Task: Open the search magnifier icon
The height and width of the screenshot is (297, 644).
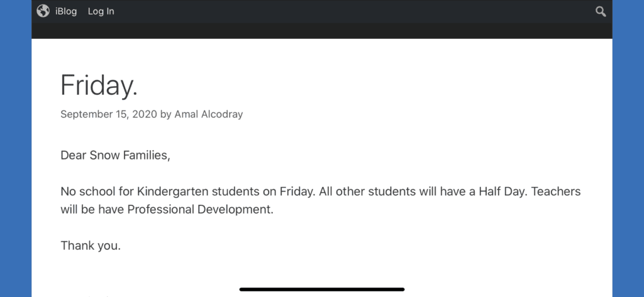Action: pyautogui.click(x=601, y=11)
